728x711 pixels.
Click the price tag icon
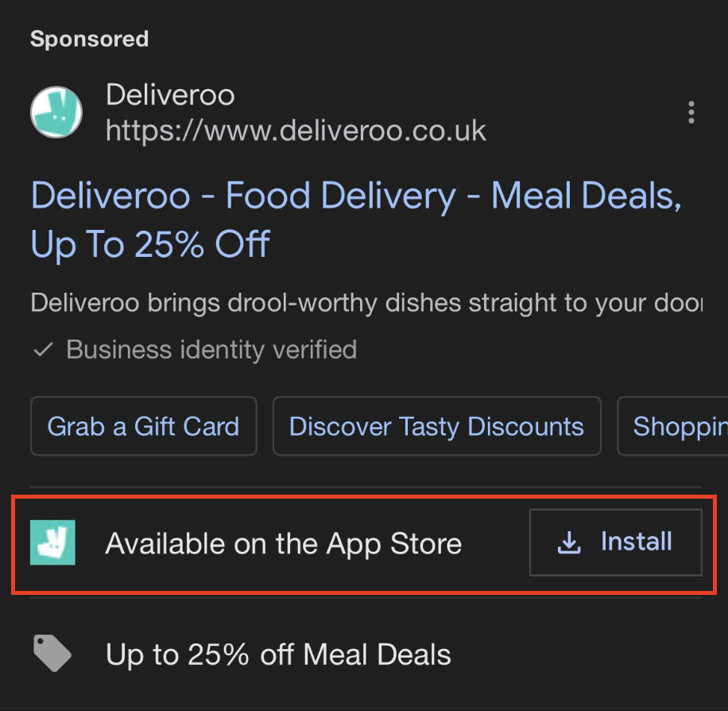[52, 653]
